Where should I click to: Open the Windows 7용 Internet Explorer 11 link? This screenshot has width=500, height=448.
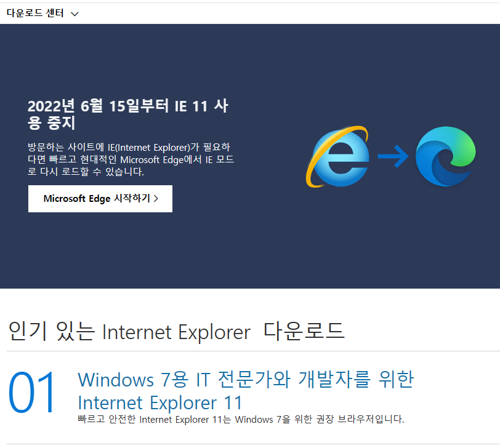pyautogui.click(x=246, y=391)
